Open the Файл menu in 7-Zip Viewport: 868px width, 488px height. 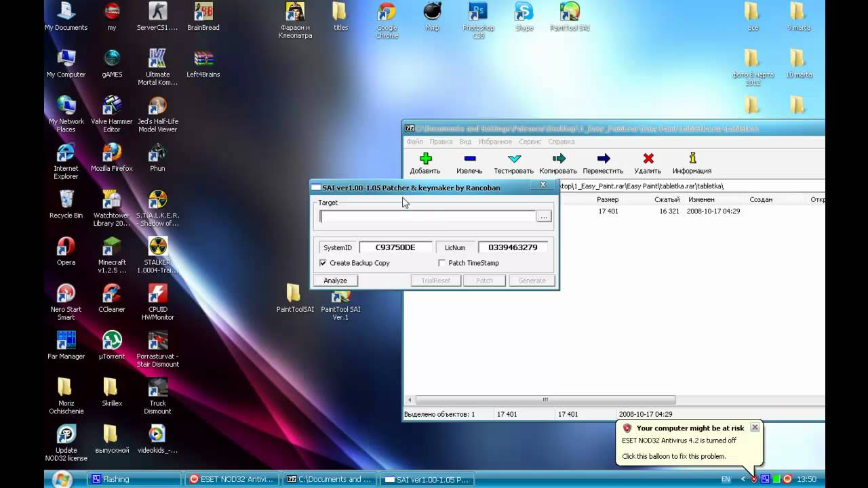point(414,142)
